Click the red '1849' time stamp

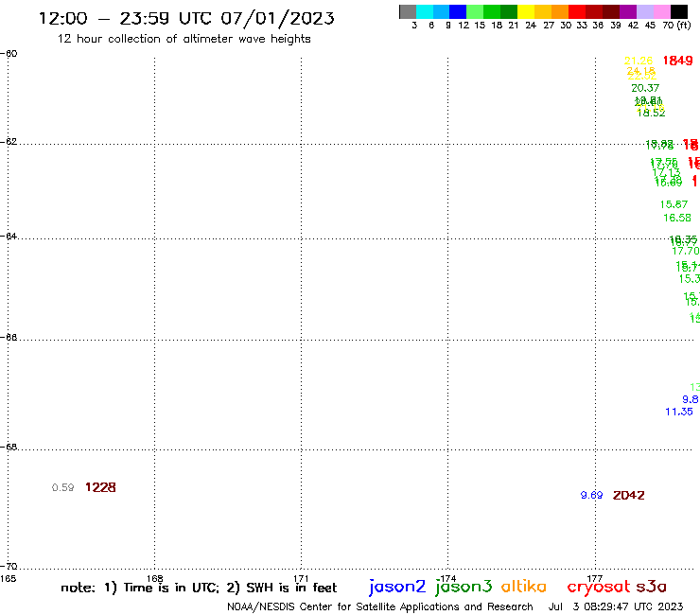click(x=677, y=61)
